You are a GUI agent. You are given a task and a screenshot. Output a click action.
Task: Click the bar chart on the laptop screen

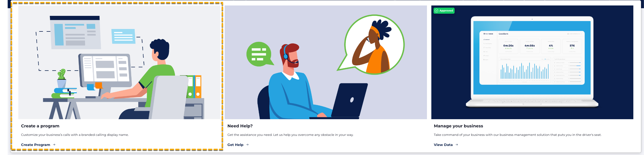point(525,71)
